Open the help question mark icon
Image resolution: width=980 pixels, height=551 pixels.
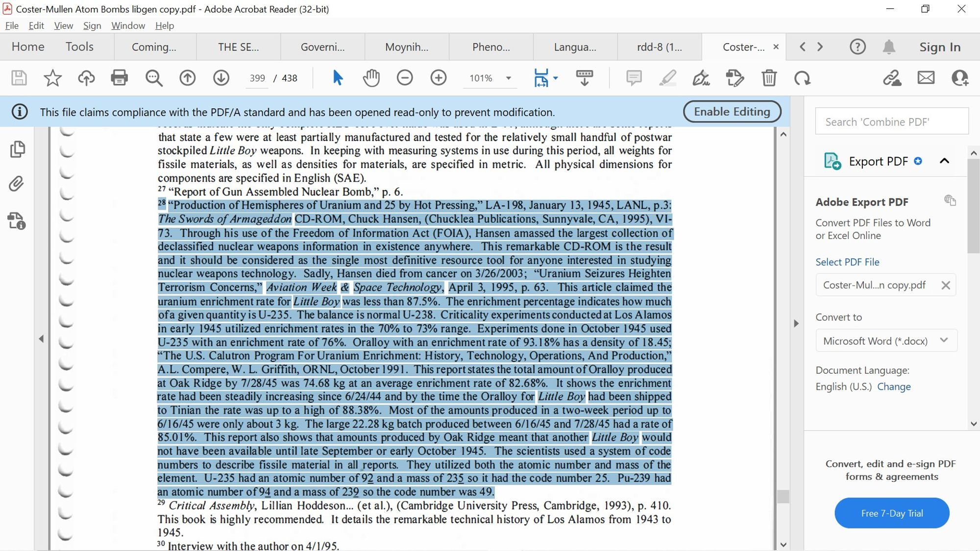pyautogui.click(x=857, y=47)
